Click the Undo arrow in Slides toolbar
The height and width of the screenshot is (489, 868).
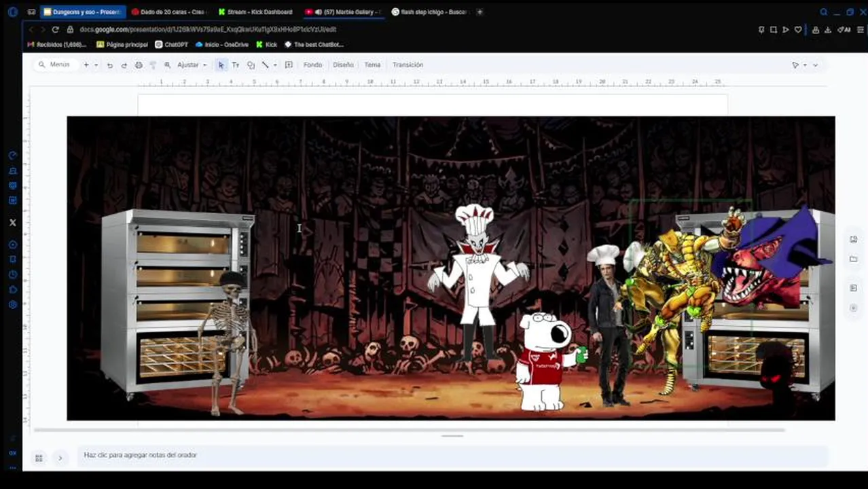tap(109, 65)
